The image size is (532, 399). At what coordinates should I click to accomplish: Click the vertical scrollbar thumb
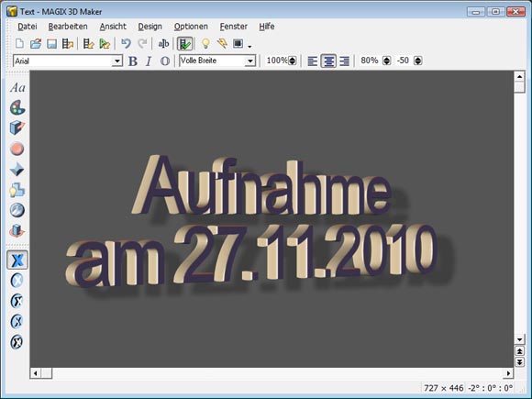(x=519, y=87)
